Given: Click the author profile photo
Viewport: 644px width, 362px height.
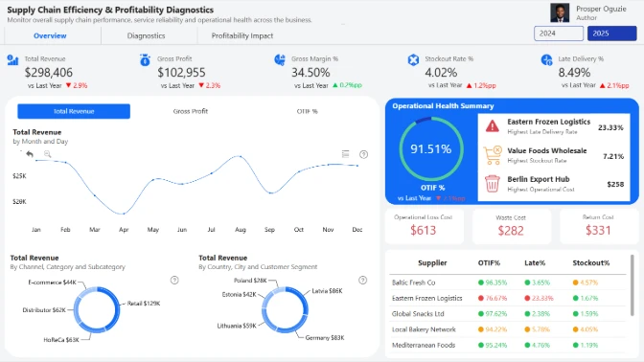Looking at the screenshot, I should coord(560,12).
